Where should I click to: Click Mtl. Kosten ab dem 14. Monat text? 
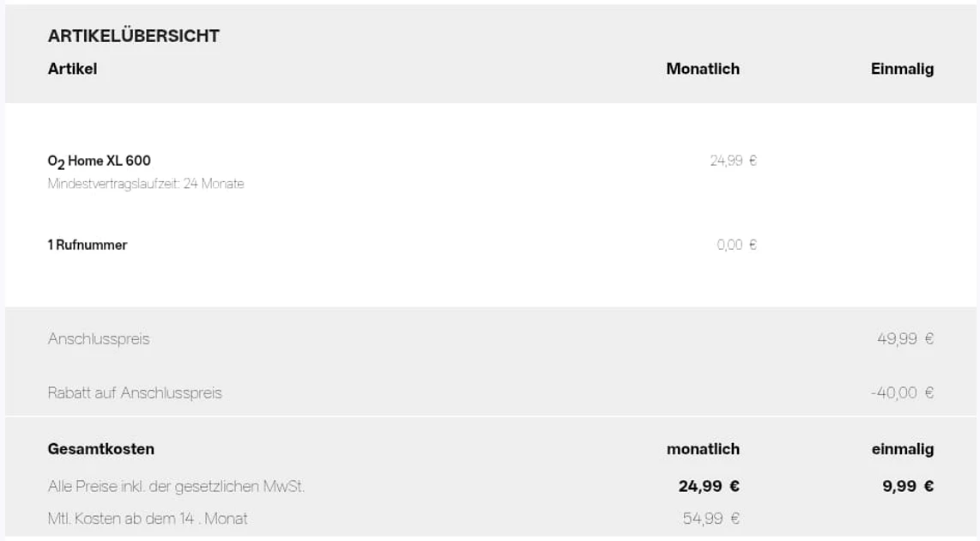[x=148, y=519]
